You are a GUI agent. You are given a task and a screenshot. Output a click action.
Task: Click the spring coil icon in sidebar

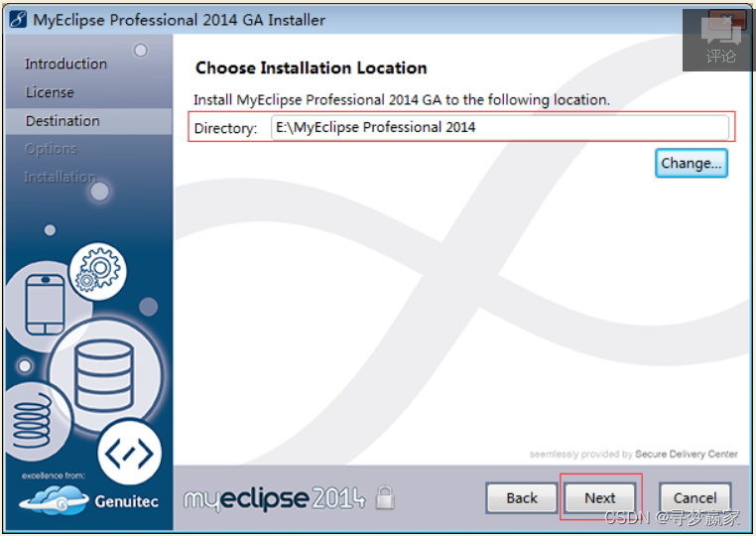coord(32,420)
